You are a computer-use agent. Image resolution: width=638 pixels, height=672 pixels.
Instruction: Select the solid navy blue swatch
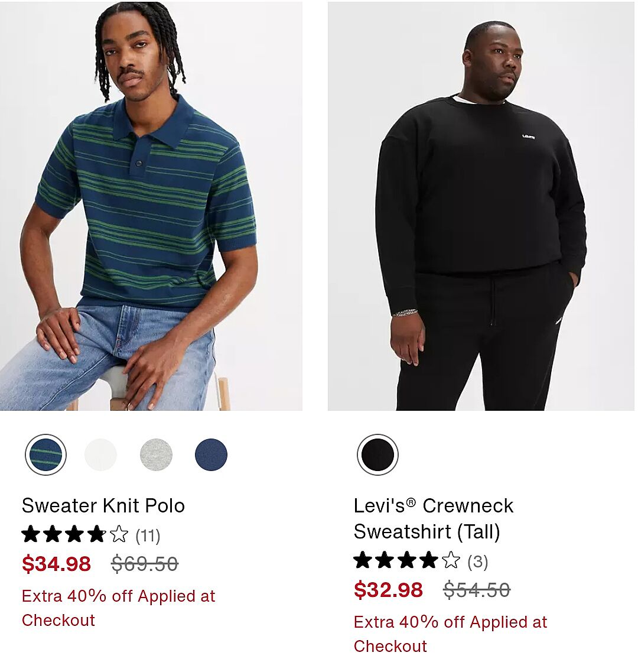point(211,455)
